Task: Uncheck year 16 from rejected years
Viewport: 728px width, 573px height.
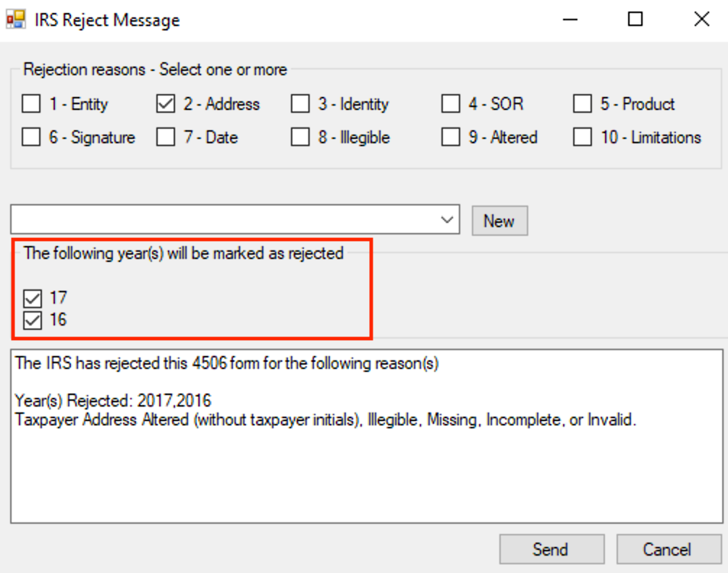Action: coord(33,320)
